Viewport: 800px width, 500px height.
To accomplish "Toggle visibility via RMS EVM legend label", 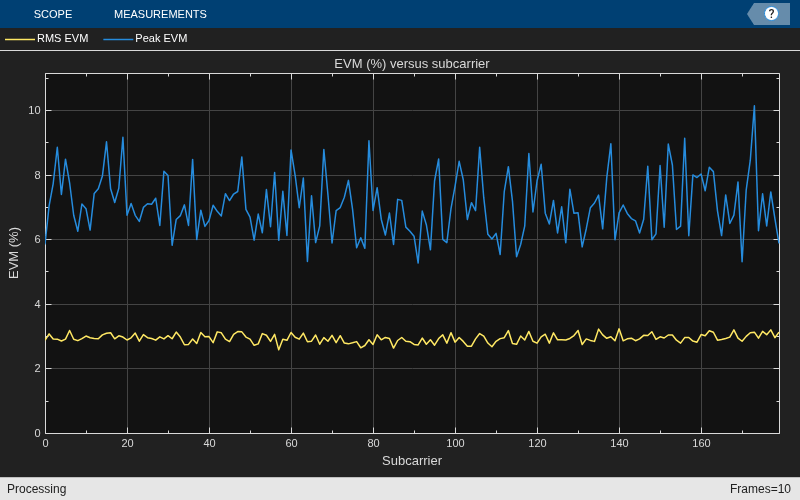I will tap(63, 38).
